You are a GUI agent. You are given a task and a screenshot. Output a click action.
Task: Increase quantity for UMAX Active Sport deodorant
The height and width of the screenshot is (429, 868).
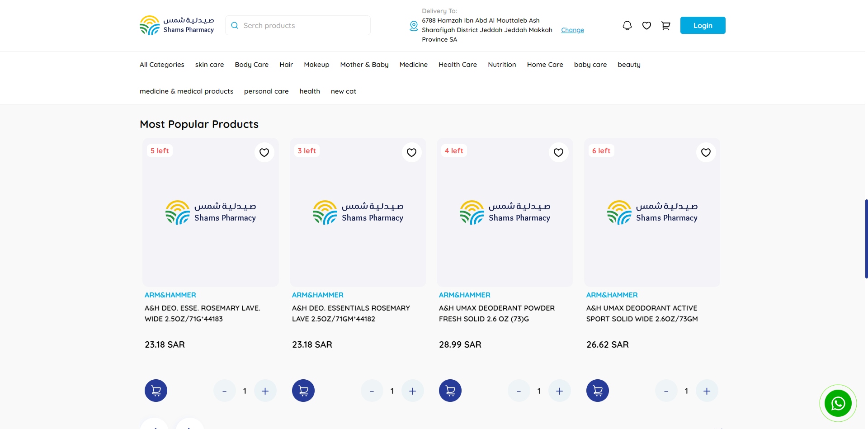coord(707,391)
